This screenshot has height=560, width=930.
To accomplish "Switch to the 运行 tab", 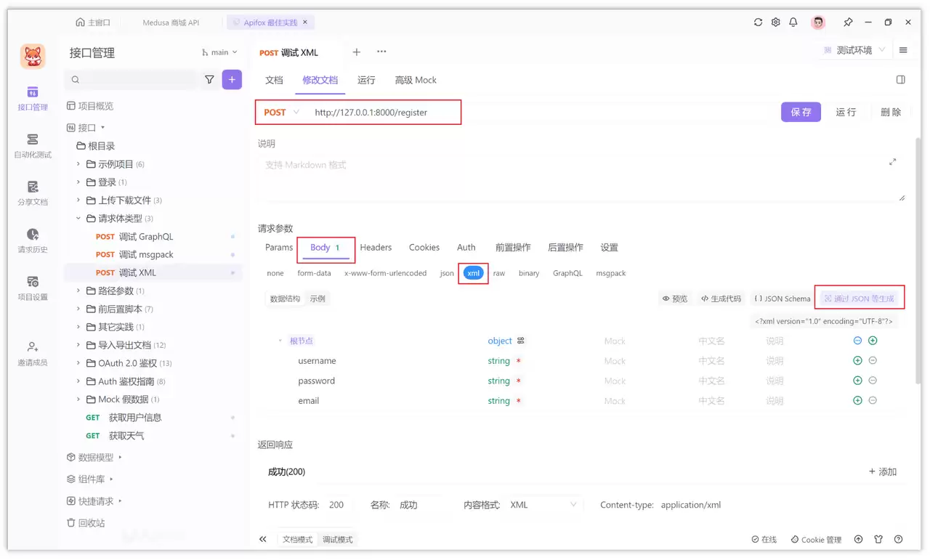I will pyautogui.click(x=366, y=80).
